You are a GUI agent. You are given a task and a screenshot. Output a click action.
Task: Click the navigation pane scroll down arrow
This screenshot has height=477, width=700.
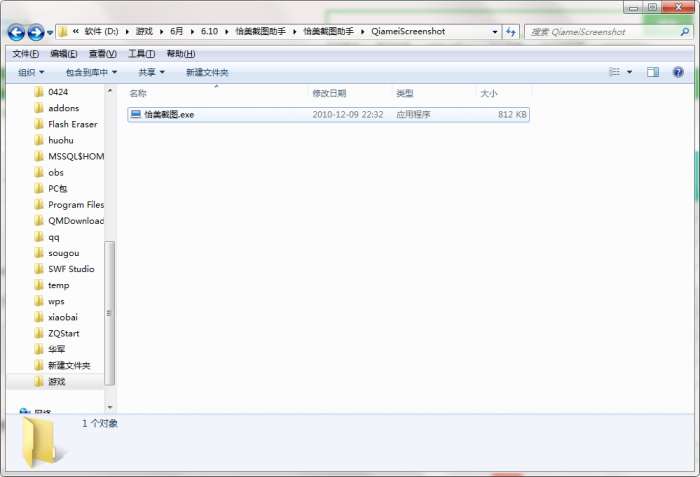tap(109, 407)
